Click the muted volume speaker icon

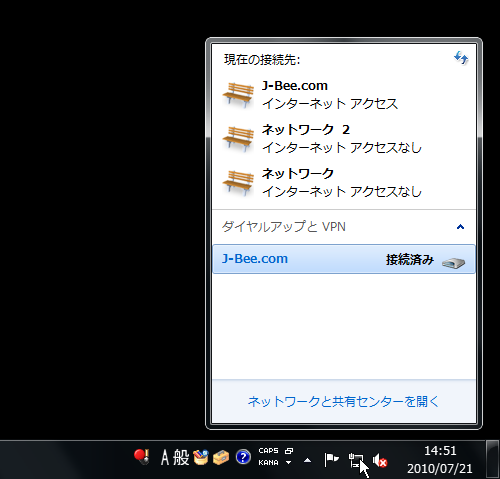click(380, 461)
